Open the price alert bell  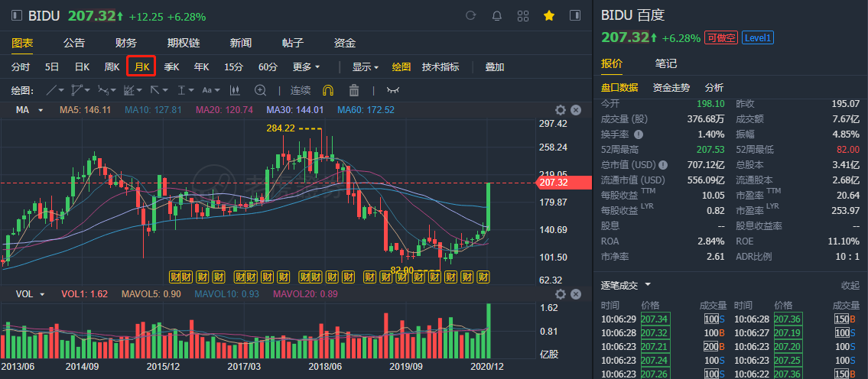(x=497, y=16)
